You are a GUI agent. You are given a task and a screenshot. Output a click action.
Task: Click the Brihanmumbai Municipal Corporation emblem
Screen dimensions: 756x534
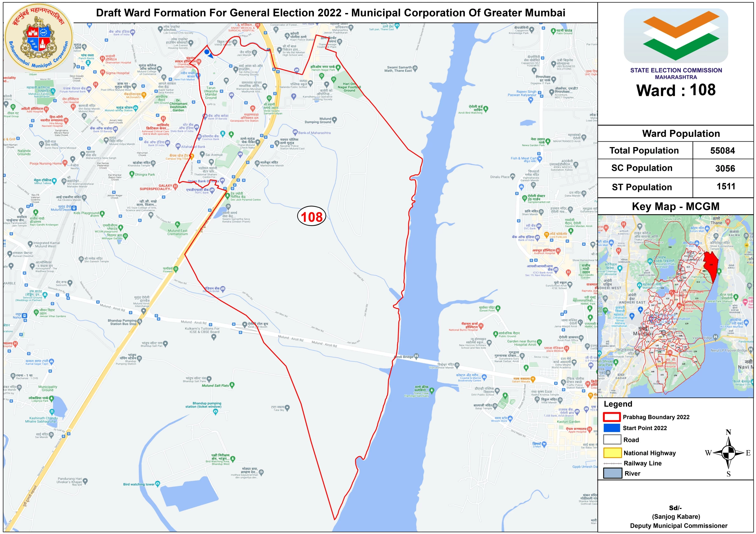(39, 37)
